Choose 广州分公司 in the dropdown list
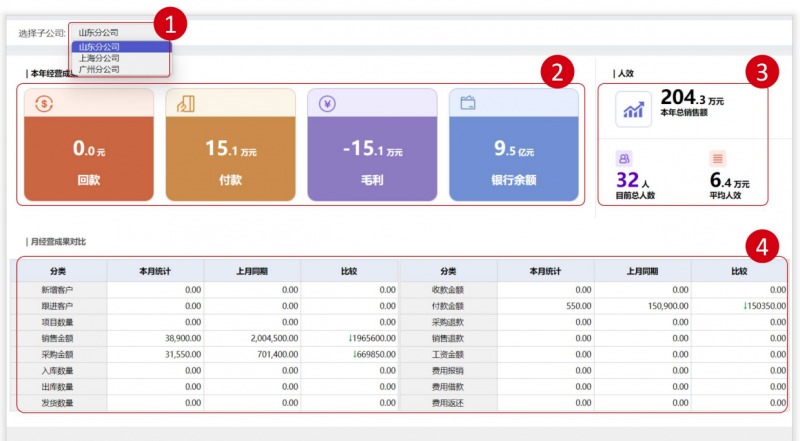 click(99, 69)
